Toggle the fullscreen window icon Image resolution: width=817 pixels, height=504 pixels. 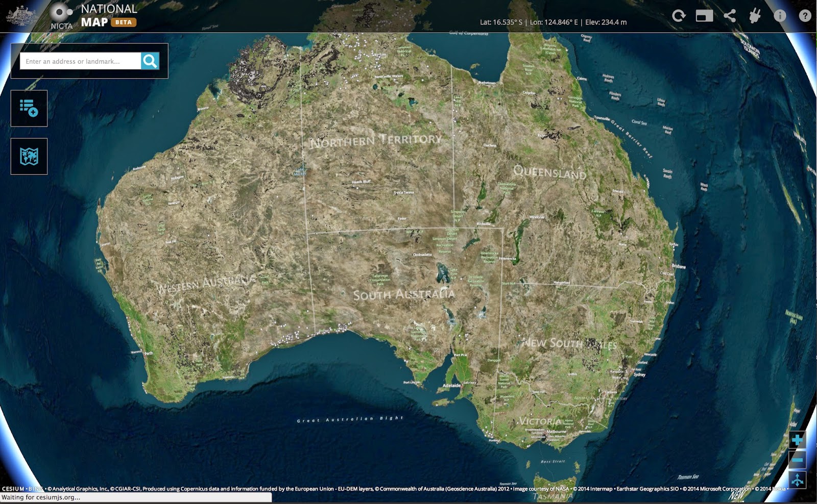pos(704,16)
